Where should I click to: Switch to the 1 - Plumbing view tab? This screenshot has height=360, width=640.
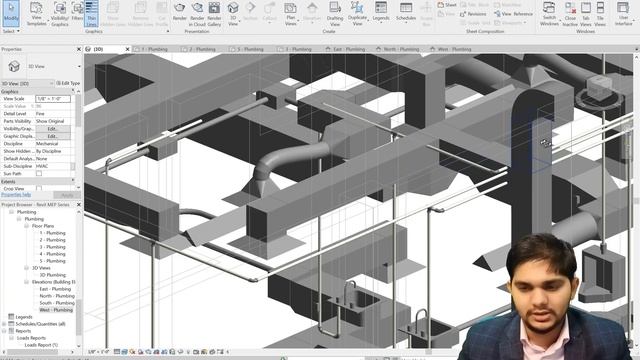coord(154,49)
